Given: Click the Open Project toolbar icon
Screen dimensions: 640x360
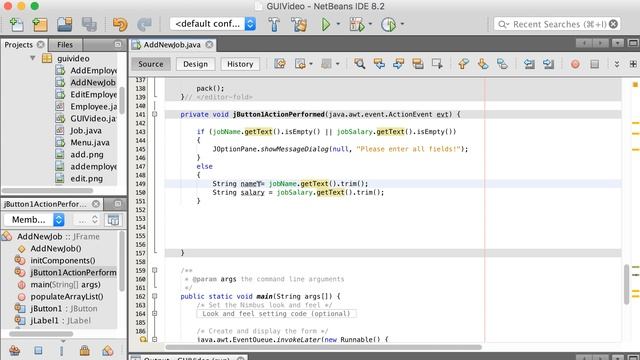Looking at the screenshot, I should pyautogui.click(x=64, y=24).
